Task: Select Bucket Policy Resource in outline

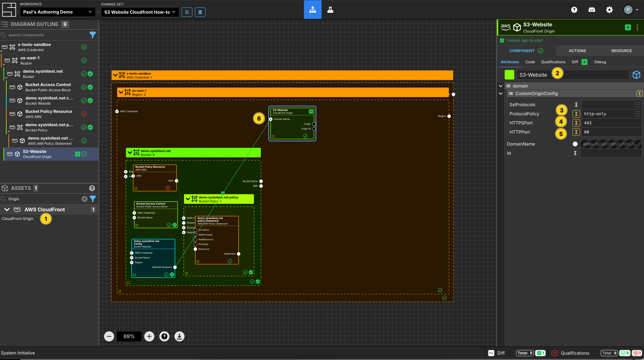Action: pyautogui.click(x=49, y=114)
